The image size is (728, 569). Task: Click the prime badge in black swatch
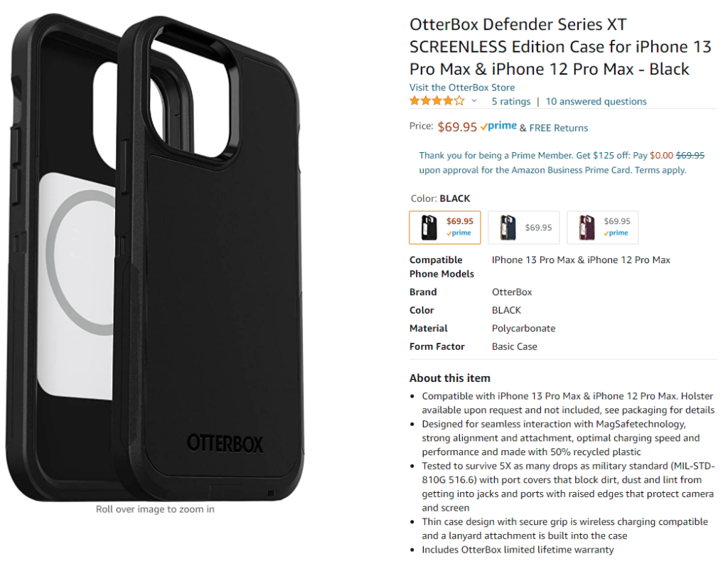tap(459, 233)
